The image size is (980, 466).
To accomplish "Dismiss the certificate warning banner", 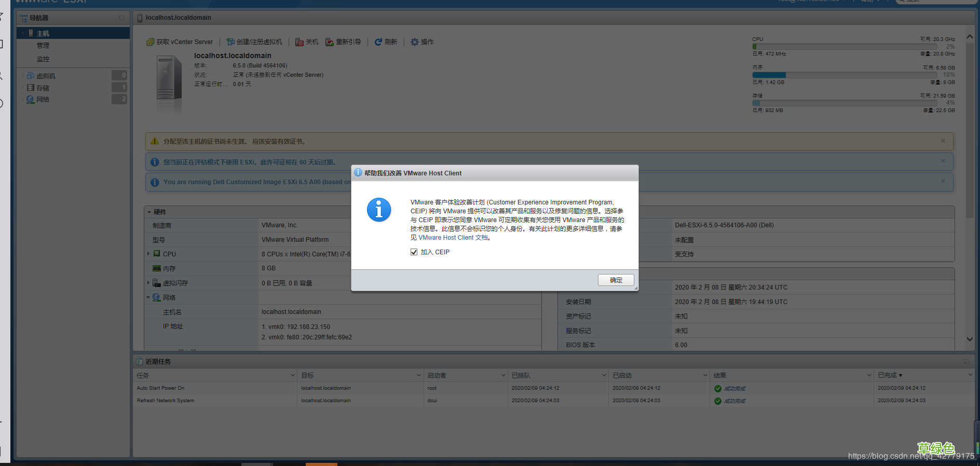I will [943, 141].
